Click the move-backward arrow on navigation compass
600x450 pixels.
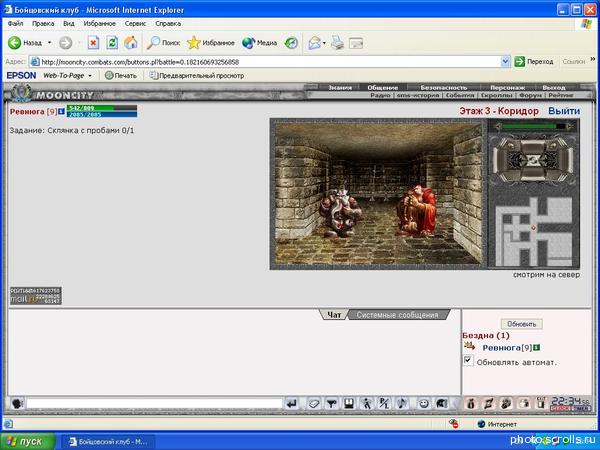[x=533, y=175]
